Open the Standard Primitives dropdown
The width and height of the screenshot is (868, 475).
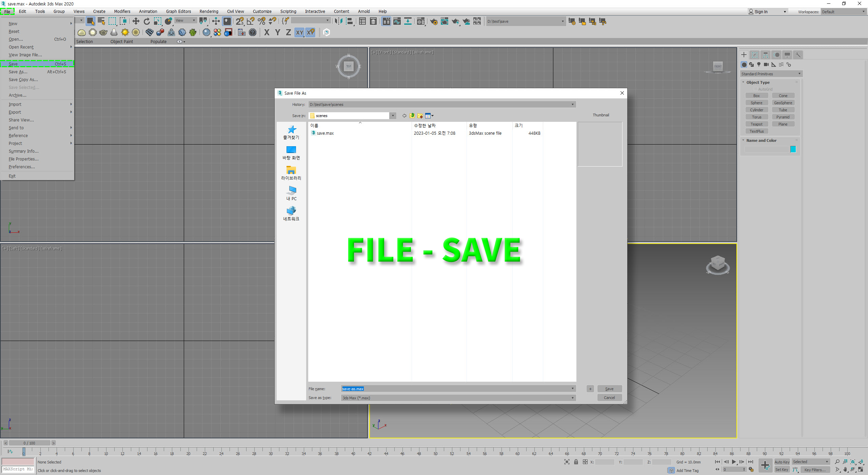(771, 74)
